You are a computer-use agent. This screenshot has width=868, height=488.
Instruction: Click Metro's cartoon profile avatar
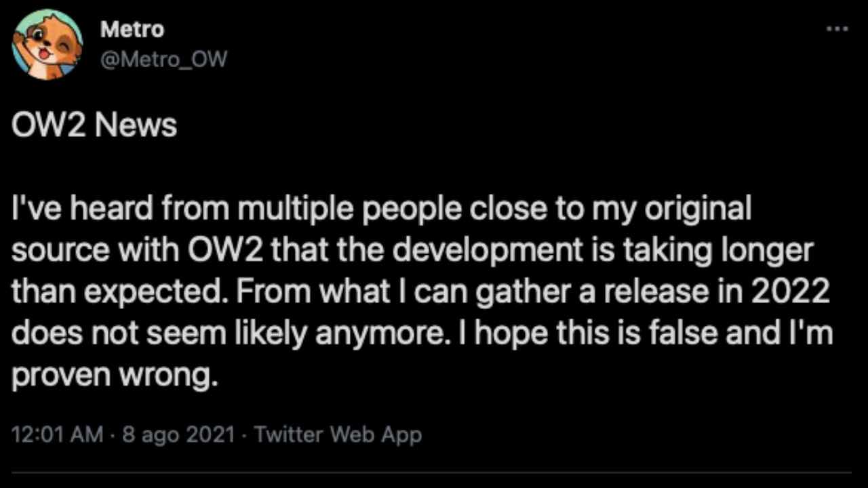(47, 45)
